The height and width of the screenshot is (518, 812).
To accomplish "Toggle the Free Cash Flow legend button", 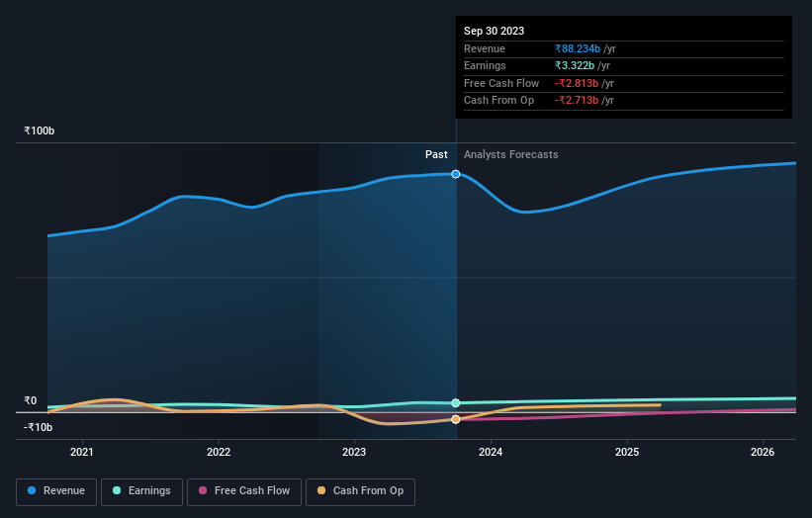I will click(244, 491).
